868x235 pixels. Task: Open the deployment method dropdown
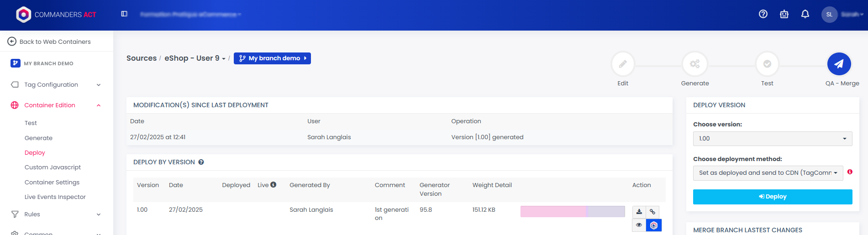click(x=768, y=173)
